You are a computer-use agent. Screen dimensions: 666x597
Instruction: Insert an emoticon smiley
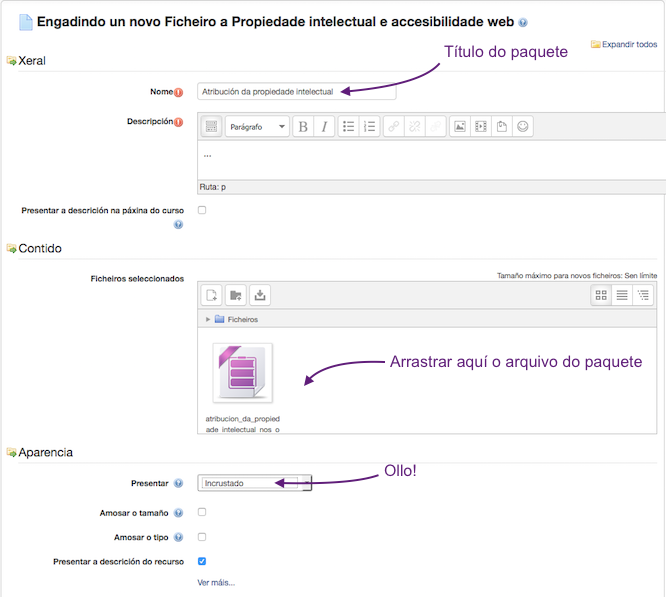pos(523,127)
